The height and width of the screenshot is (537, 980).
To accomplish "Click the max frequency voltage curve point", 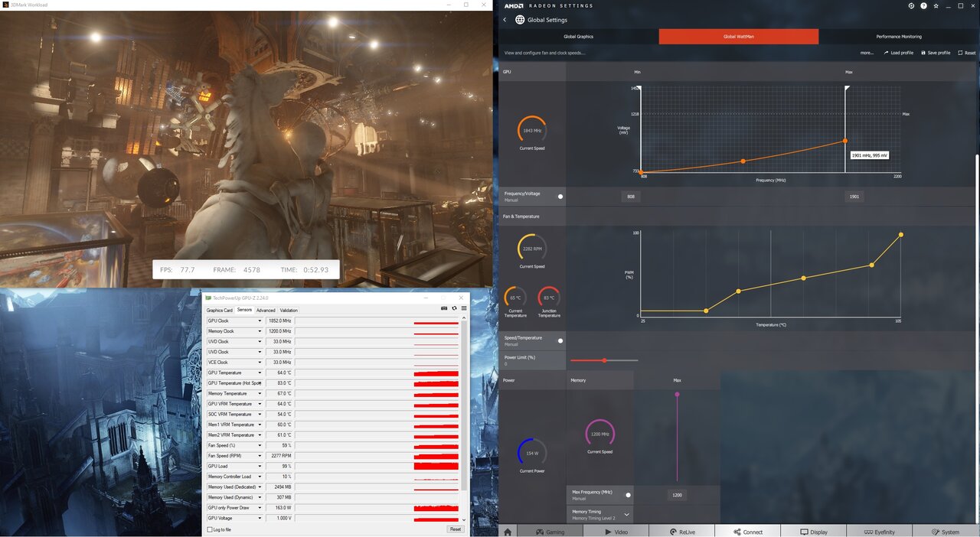I will 845,141.
